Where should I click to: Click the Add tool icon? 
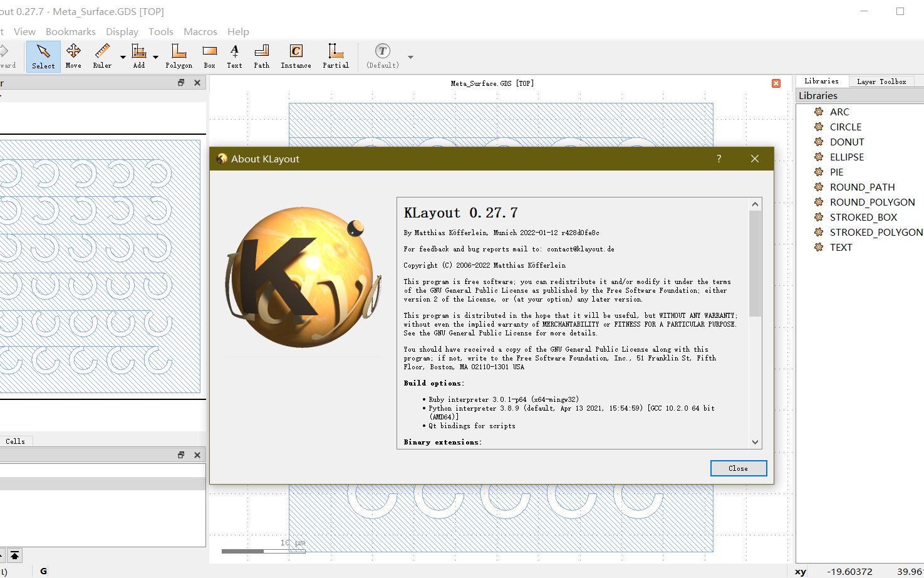coord(139,56)
